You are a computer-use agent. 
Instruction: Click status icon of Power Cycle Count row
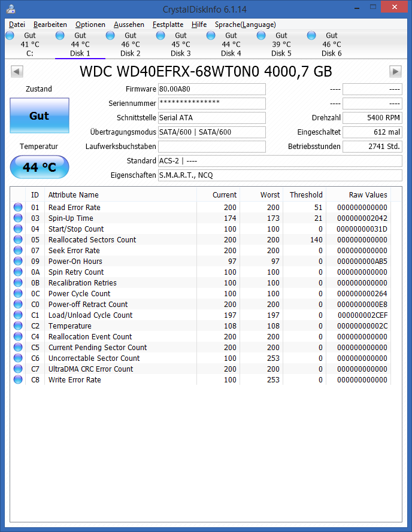tap(18, 293)
